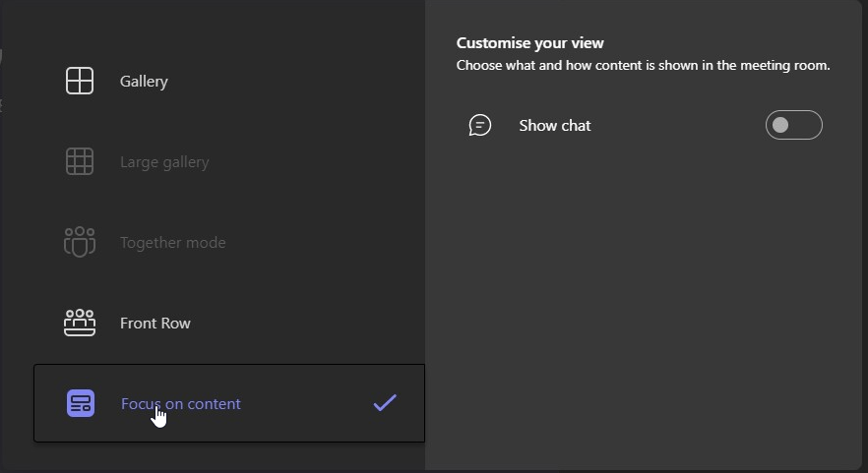Choose the Large gallery label
This screenshot has height=473, width=868.
[x=164, y=162]
